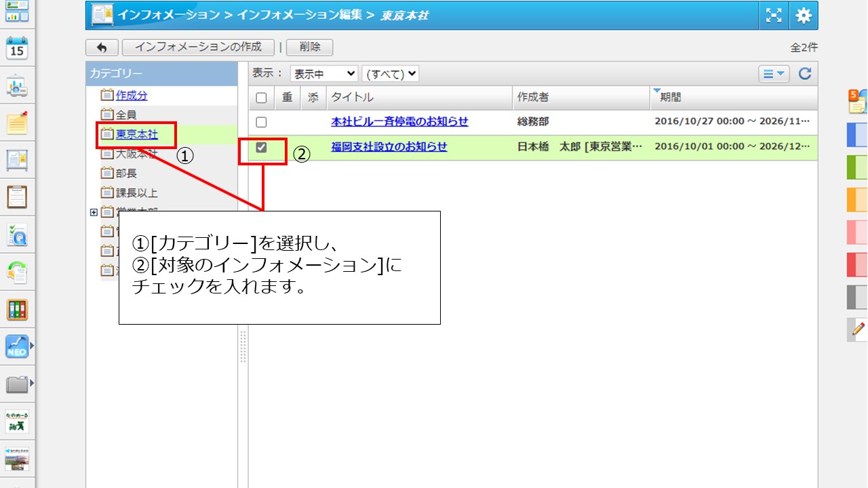Click the back arrow button

click(102, 47)
